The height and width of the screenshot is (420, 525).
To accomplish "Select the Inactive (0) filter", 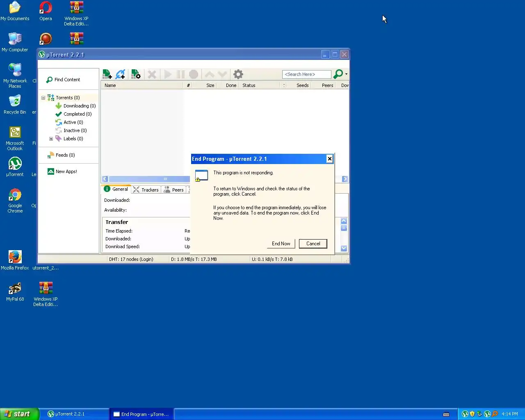I will point(75,130).
